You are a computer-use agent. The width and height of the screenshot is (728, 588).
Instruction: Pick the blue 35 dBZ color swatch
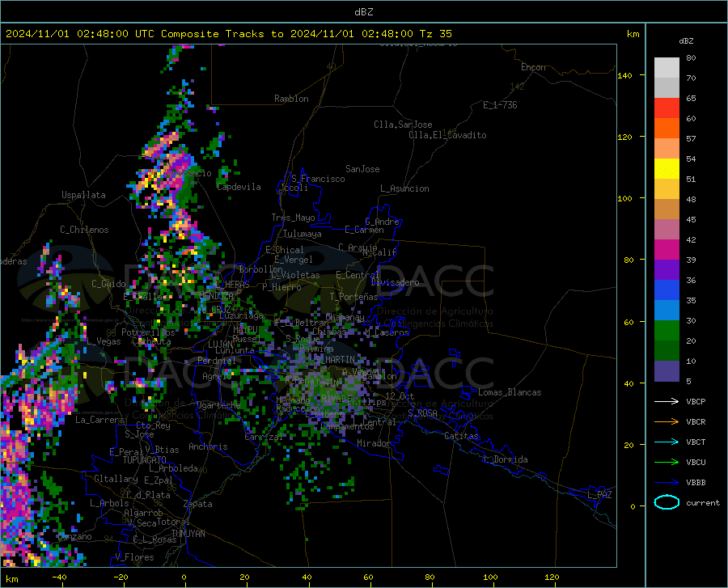click(667, 290)
